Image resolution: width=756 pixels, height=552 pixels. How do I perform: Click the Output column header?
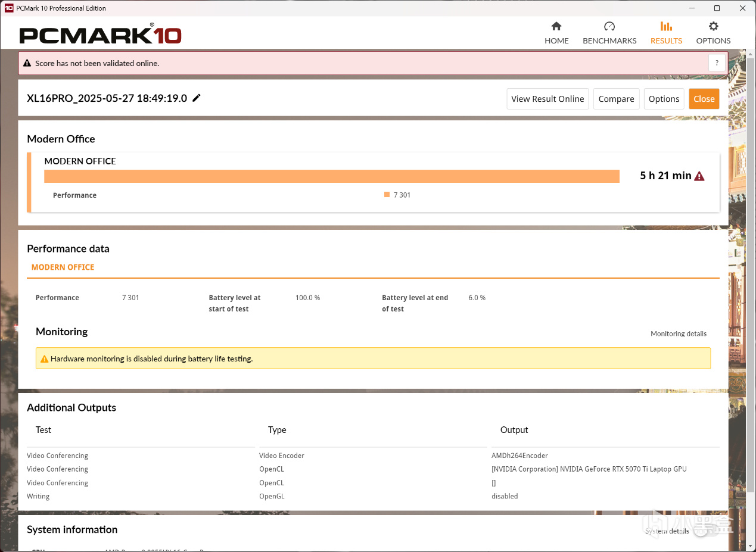(x=514, y=430)
